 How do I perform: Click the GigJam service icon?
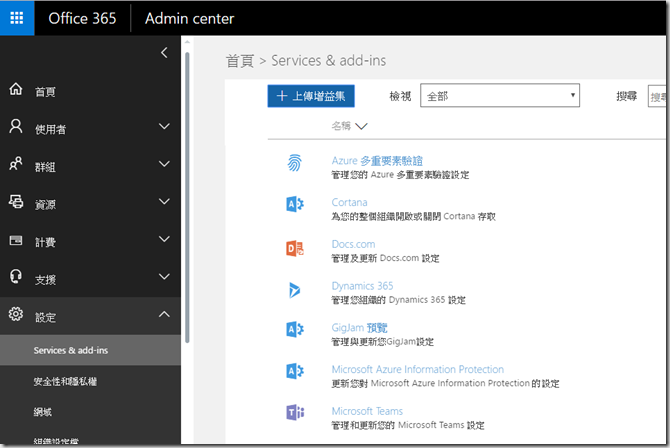coord(295,331)
